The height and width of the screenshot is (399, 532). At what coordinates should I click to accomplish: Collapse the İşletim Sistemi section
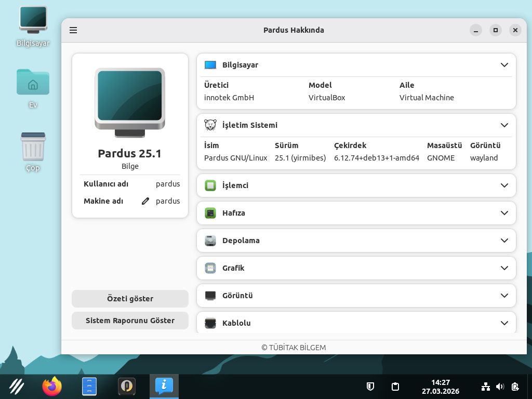(x=504, y=125)
